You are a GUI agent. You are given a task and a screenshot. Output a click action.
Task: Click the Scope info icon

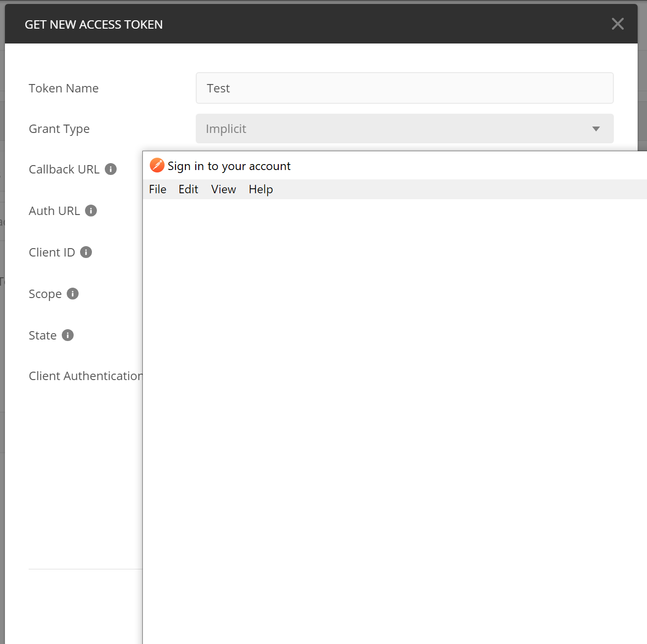pyautogui.click(x=73, y=294)
